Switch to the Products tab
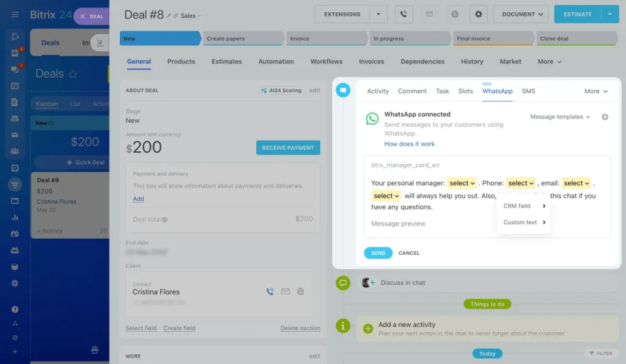Viewport: 626px width, 364px height. 181,62
